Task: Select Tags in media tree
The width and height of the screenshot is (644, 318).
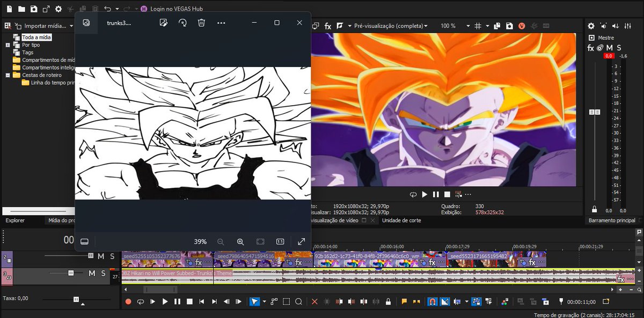Action: point(27,53)
